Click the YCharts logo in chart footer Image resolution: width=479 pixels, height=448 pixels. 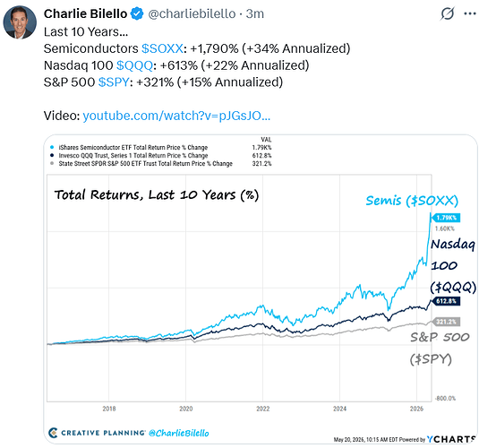click(x=451, y=439)
